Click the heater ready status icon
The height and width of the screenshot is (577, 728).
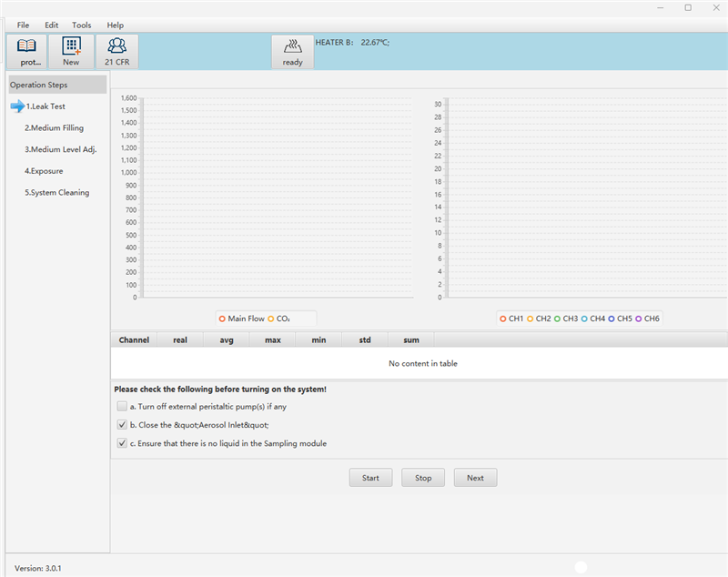coord(292,47)
